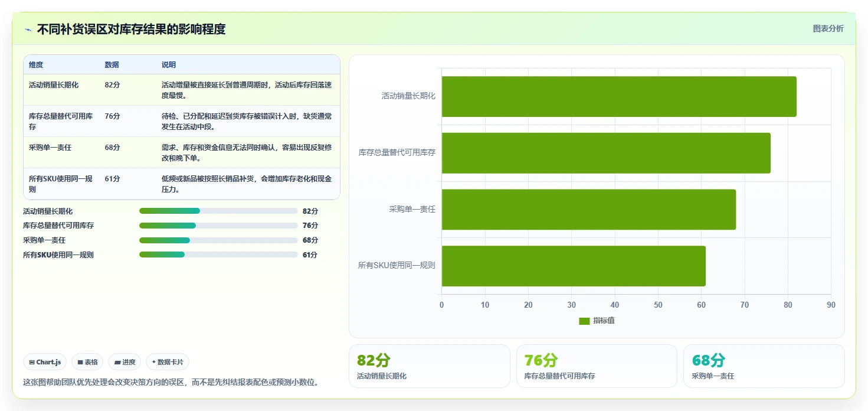The image size is (868, 411).
Task: Select the Chart.js tag chip
Action: click(x=45, y=362)
